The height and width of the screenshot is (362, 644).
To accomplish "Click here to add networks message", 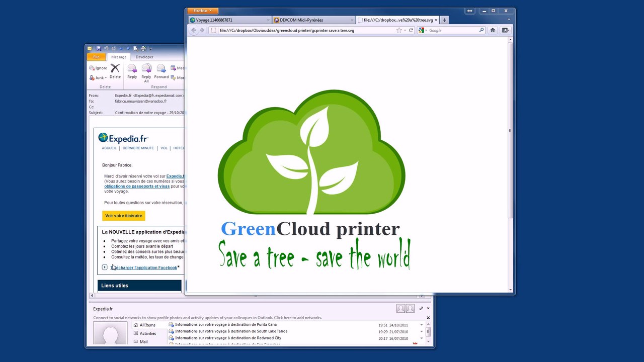I will coord(207,318).
